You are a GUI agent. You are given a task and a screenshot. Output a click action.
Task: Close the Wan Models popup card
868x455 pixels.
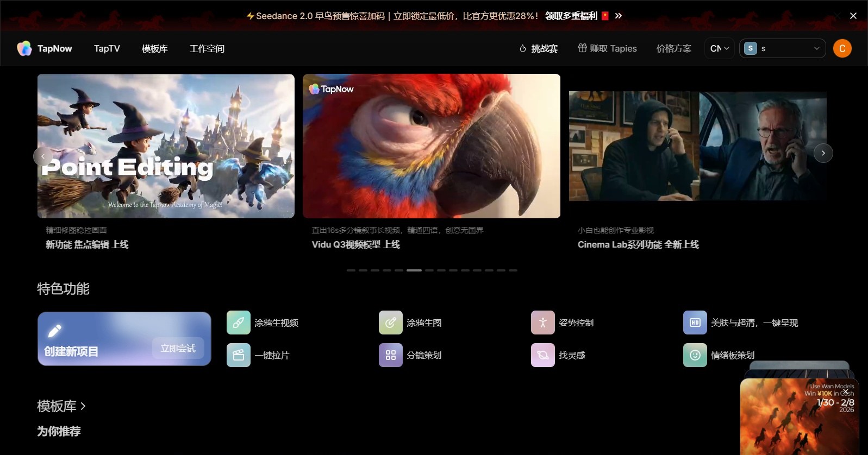tap(846, 391)
